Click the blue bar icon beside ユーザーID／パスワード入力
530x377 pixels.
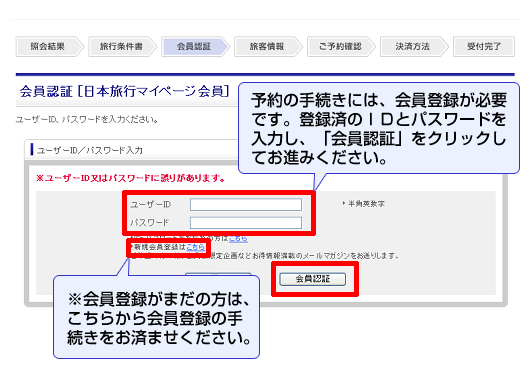coord(32,149)
